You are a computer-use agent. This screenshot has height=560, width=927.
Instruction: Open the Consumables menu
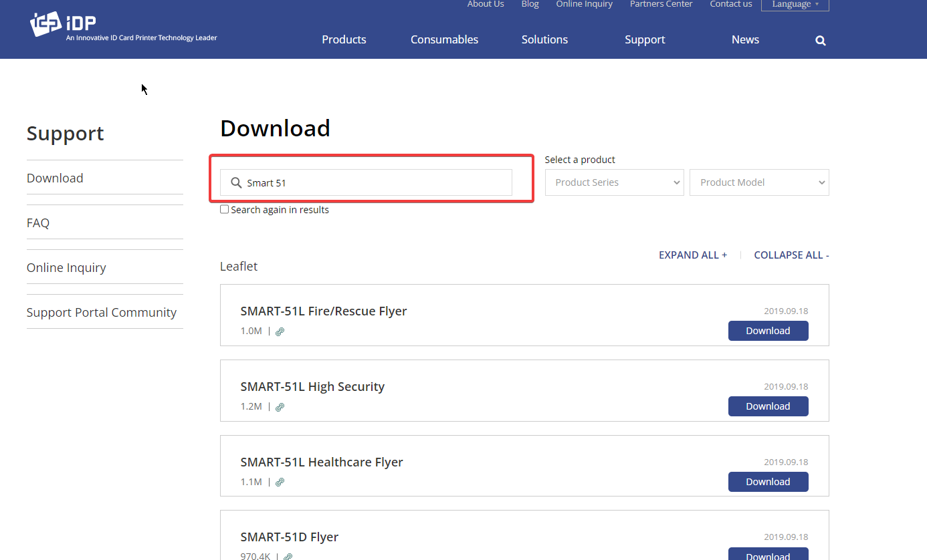[x=444, y=39]
